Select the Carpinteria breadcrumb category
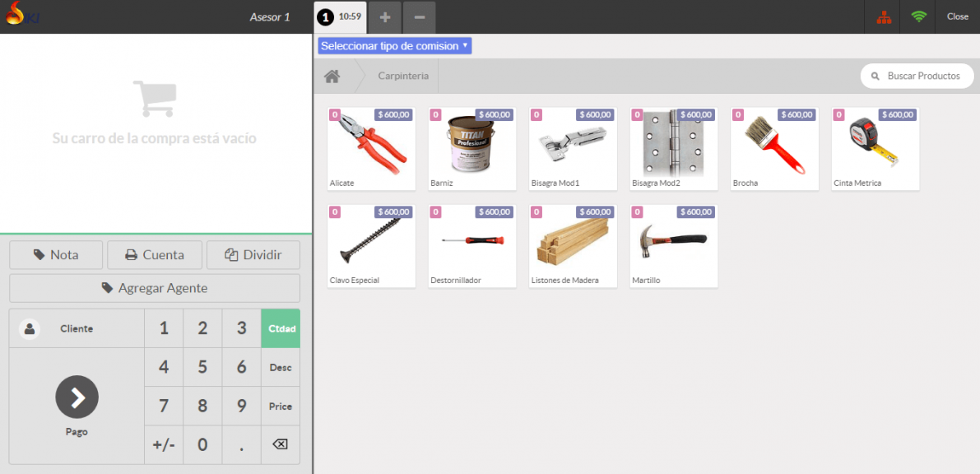 403,77
